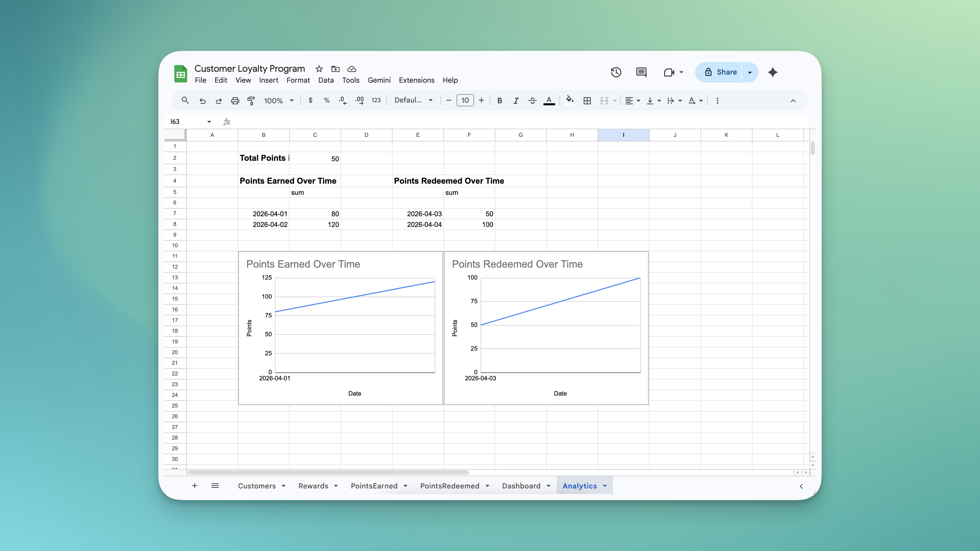The image size is (980, 551).
Task: Open version history via the clock icon
Action: 616,72
